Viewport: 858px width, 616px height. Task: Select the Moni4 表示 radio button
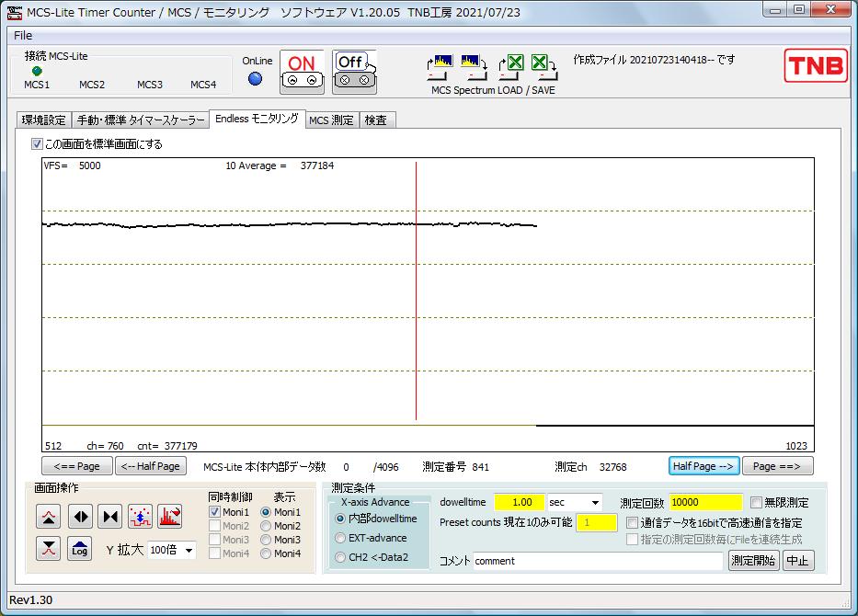coord(266,553)
